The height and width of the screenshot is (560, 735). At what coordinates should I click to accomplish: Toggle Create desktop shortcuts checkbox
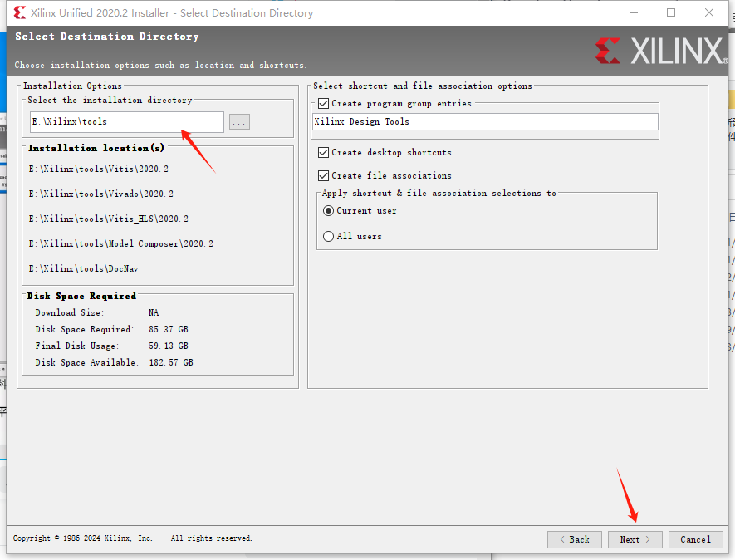323,152
